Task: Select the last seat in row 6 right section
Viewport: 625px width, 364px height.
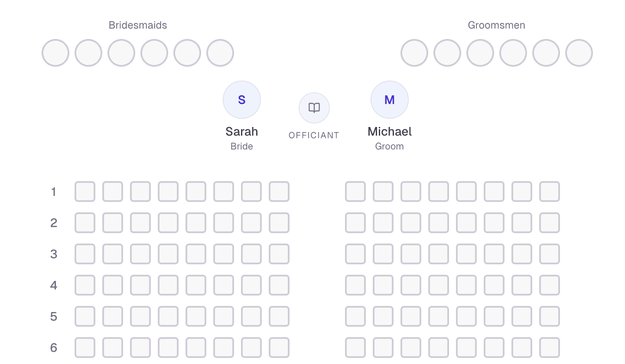Action: 549,348
